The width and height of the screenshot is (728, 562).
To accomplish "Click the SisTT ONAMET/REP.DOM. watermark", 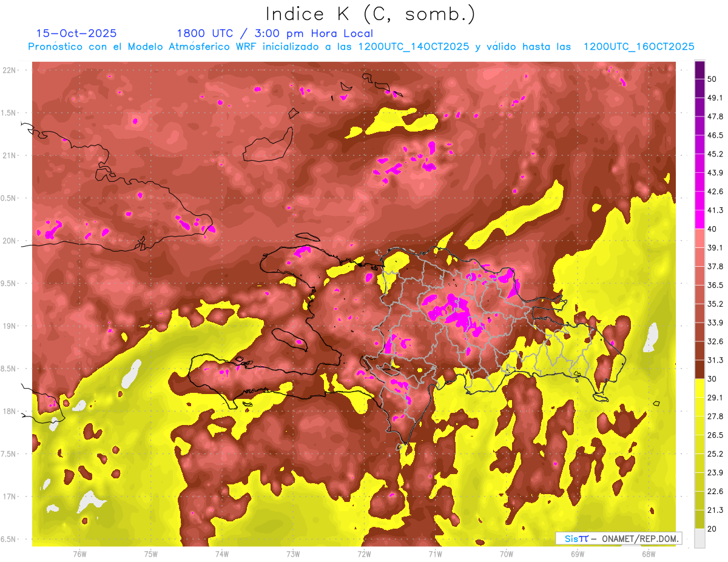I will [618, 538].
